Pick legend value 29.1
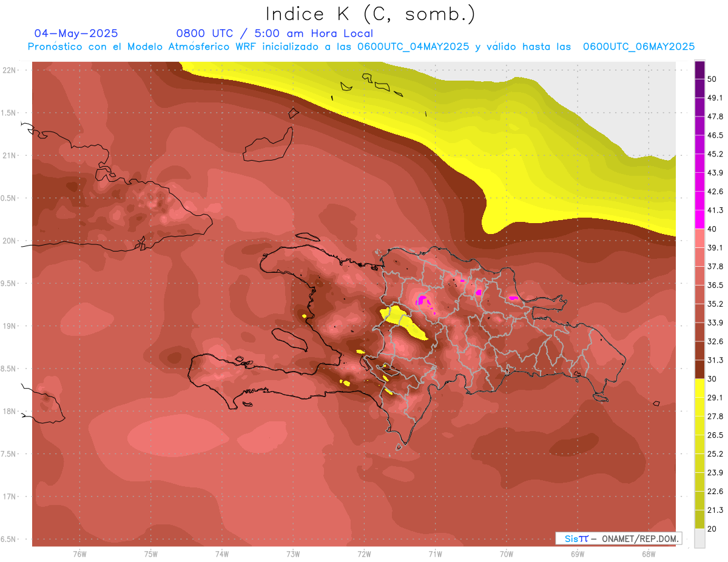728x562 pixels. [x=715, y=397]
